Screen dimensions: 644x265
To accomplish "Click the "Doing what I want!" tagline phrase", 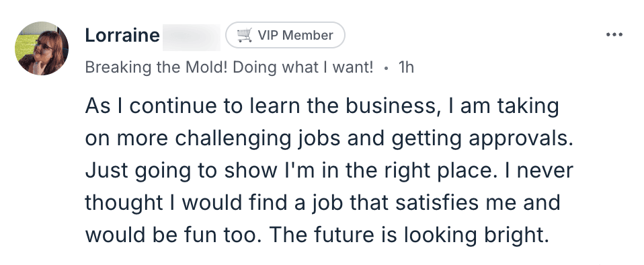I will pos(303,67).
